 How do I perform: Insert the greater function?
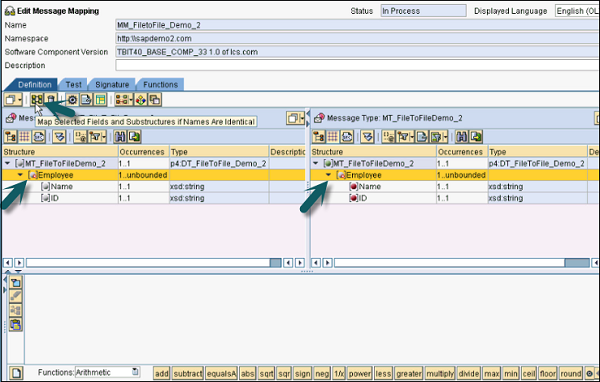click(x=409, y=373)
